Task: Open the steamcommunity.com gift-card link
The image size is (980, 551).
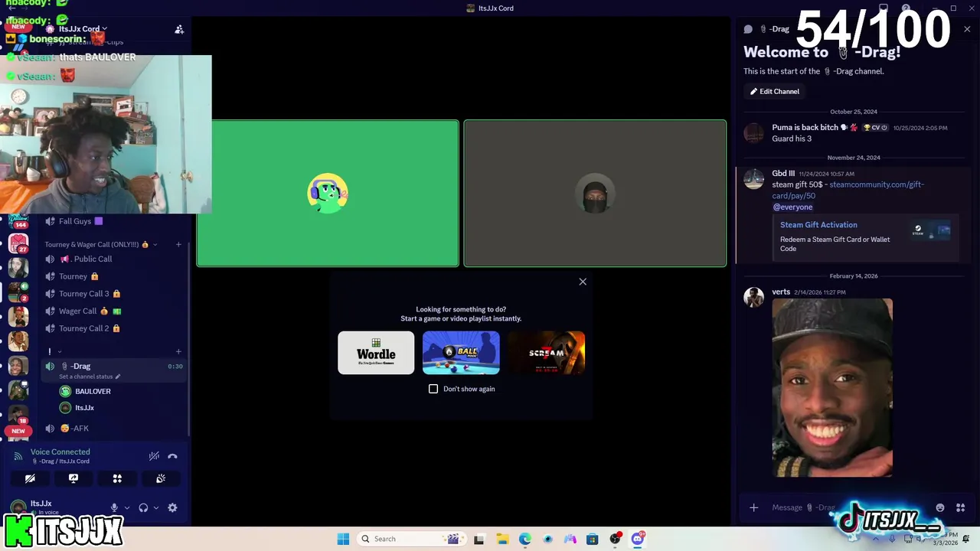Action: pos(848,190)
